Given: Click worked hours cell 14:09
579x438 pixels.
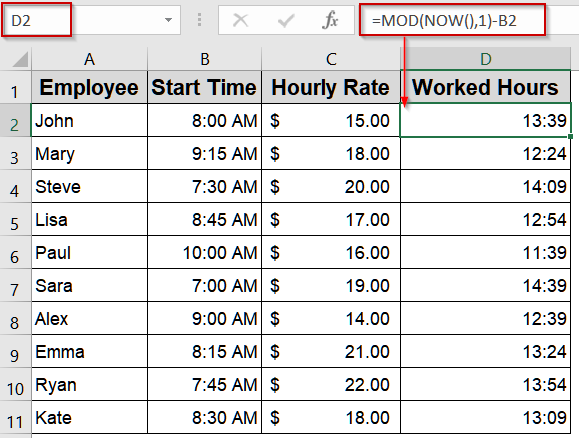Looking at the screenshot, I should pyautogui.click(x=486, y=186).
